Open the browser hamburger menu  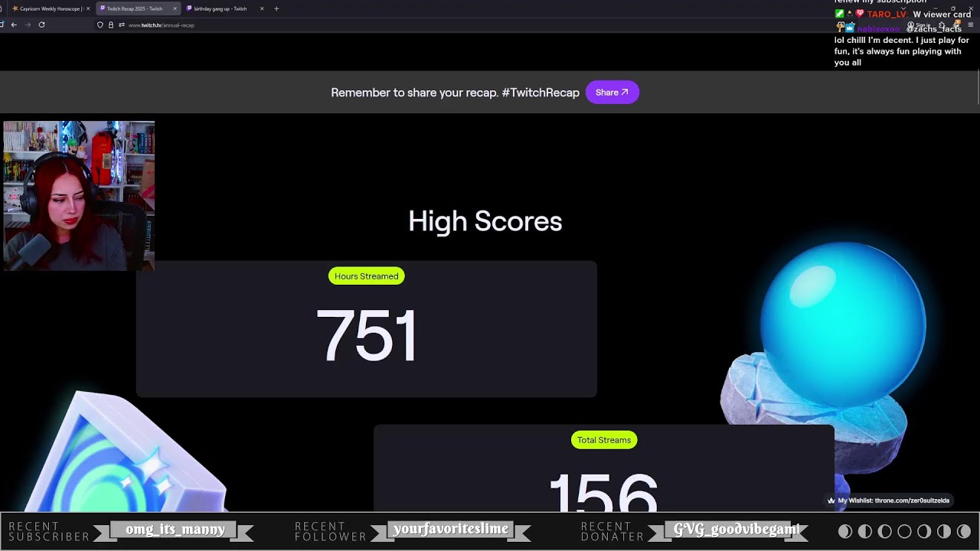[x=971, y=24]
